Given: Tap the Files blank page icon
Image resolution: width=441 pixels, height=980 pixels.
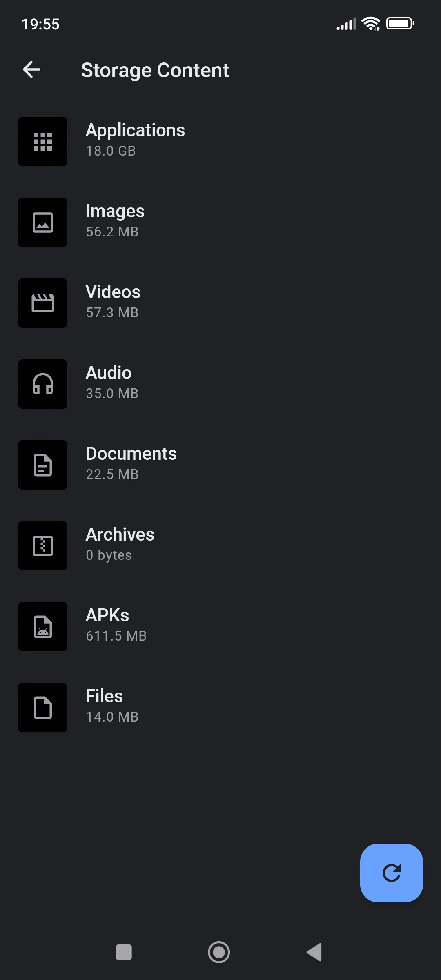Looking at the screenshot, I should 42,707.
